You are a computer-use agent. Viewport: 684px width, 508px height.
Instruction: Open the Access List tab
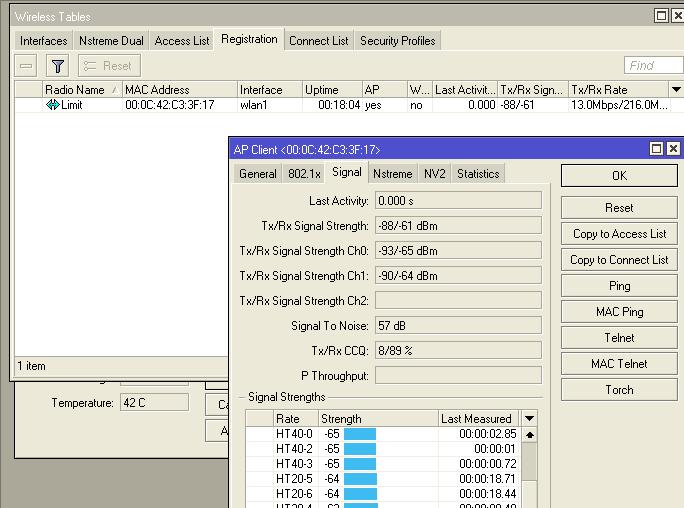(182, 41)
